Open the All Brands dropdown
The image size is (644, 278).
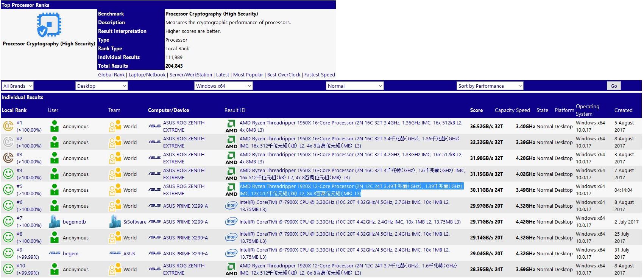[17, 86]
